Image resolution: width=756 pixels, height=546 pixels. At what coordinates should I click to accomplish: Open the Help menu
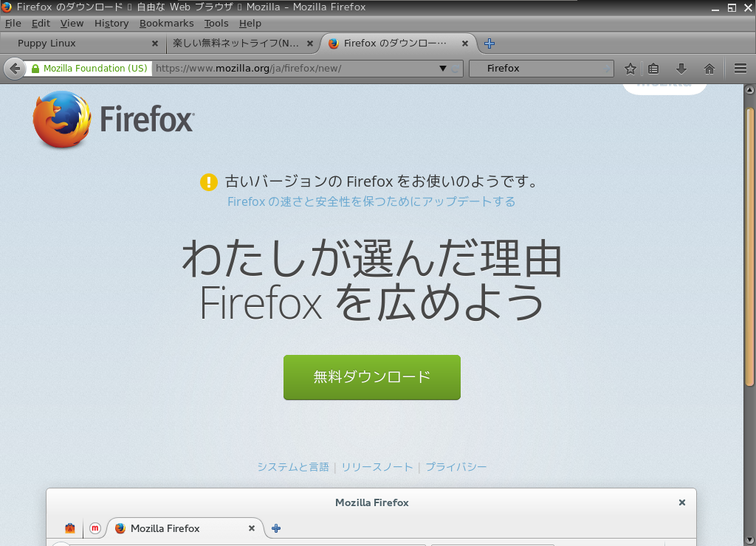[x=250, y=23]
